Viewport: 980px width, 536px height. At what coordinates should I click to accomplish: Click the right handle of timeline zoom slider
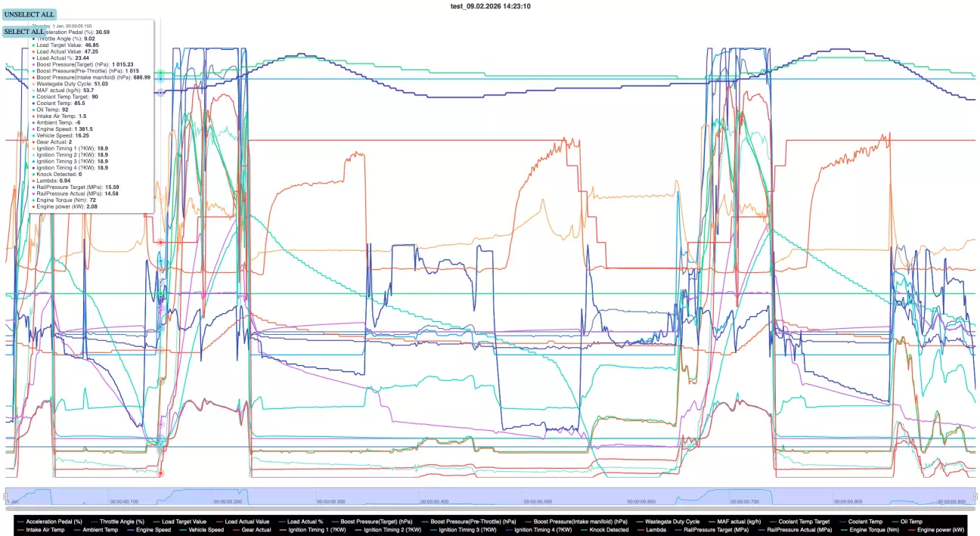[x=975, y=497]
